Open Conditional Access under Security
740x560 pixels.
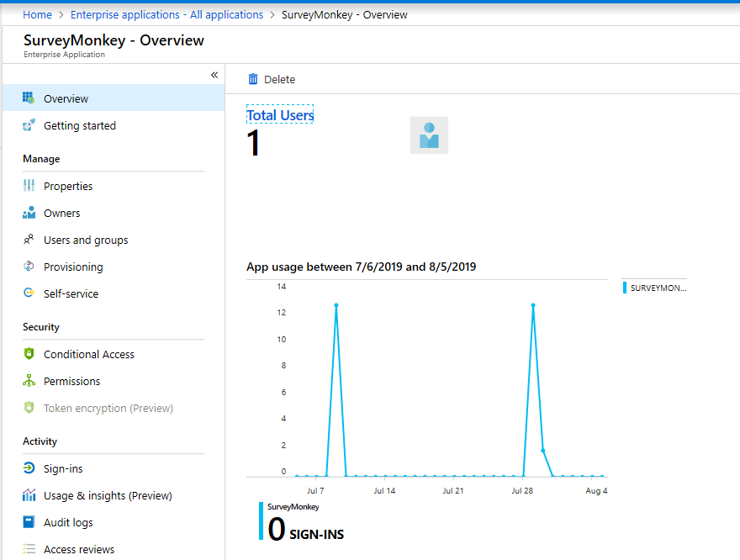114,354
